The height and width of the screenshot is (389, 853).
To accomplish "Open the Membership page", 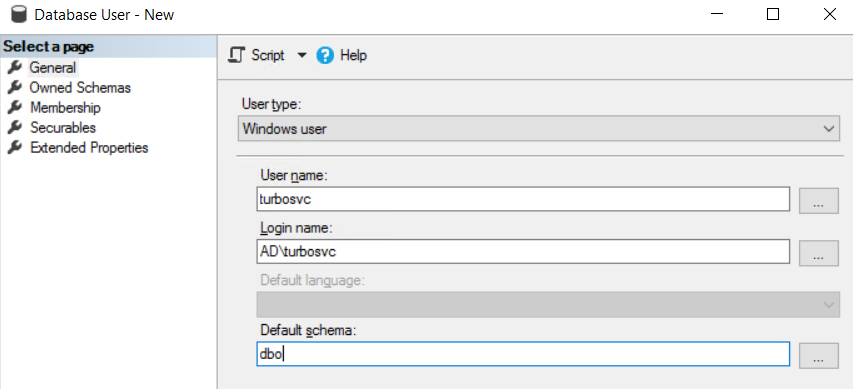I will pyautogui.click(x=65, y=108).
